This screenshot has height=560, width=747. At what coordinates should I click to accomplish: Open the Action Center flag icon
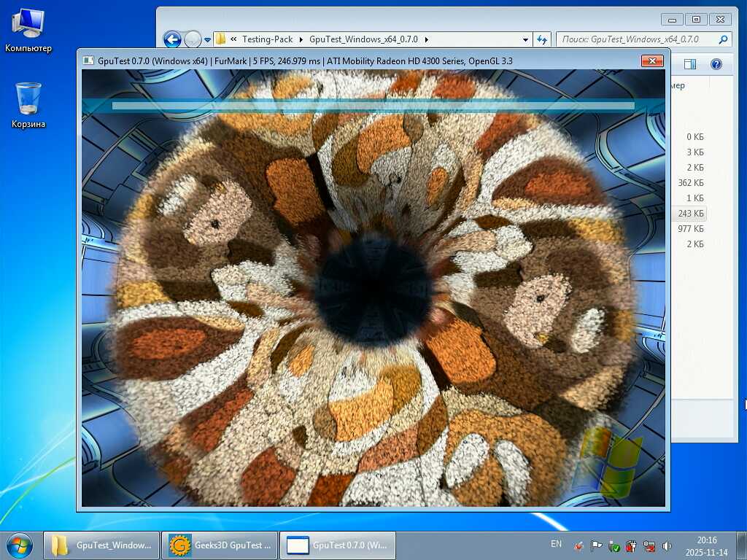[x=597, y=546]
